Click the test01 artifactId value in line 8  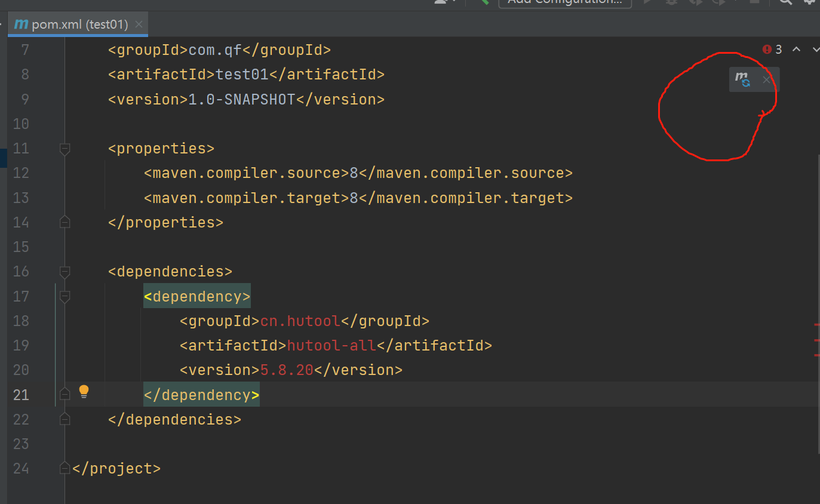point(242,75)
